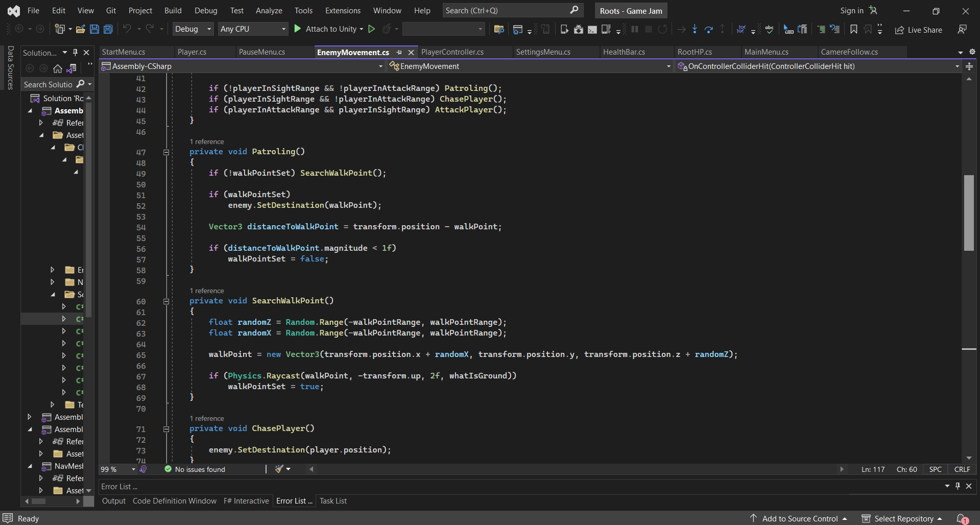Open the EnemyMovement class dropdown
The image size is (980, 525).
pos(530,66)
